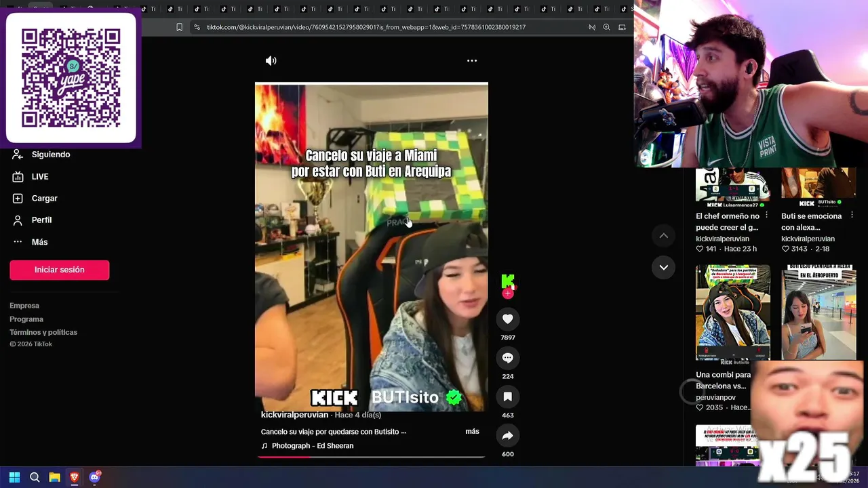Follow creator via red plus badge
868x488 pixels.
tap(508, 293)
